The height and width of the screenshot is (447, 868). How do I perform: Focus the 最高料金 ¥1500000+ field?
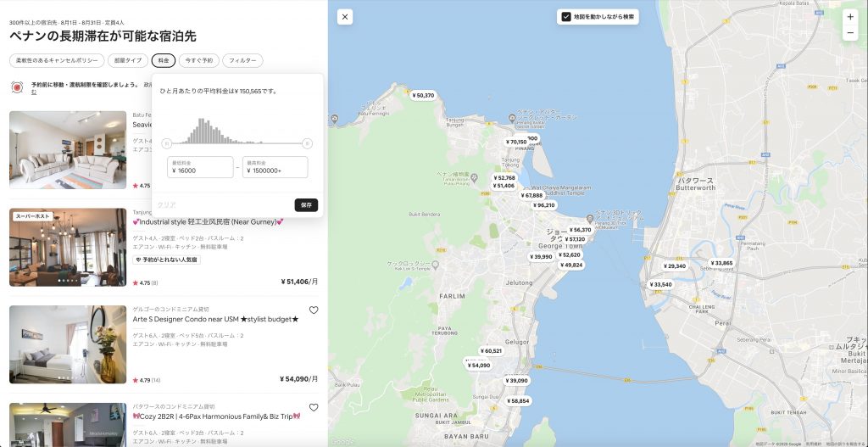tap(275, 167)
